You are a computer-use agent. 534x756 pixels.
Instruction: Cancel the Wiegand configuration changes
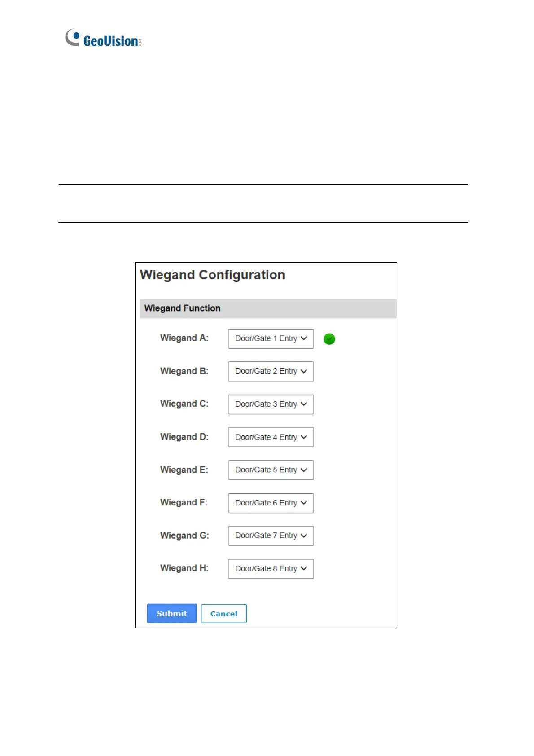click(224, 614)
